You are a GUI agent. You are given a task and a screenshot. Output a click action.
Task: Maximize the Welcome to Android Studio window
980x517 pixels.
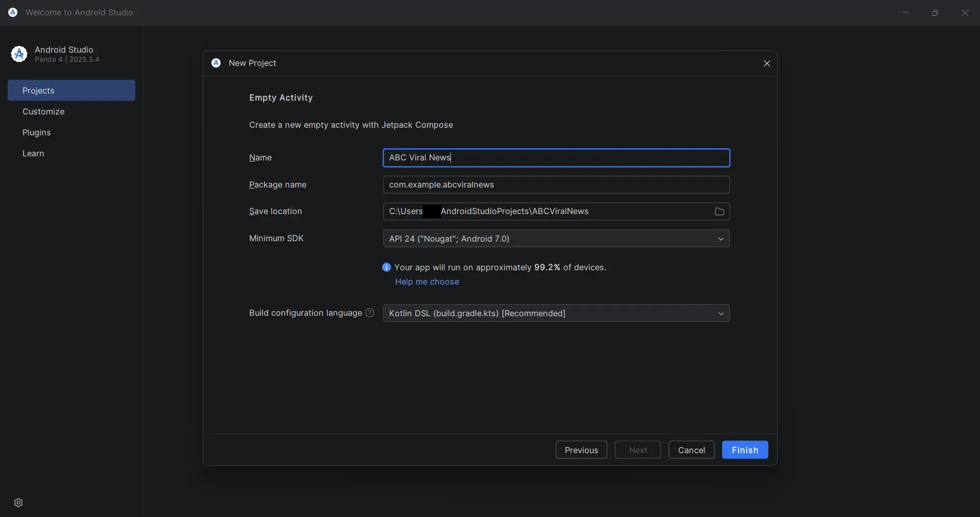coord(935,13)
